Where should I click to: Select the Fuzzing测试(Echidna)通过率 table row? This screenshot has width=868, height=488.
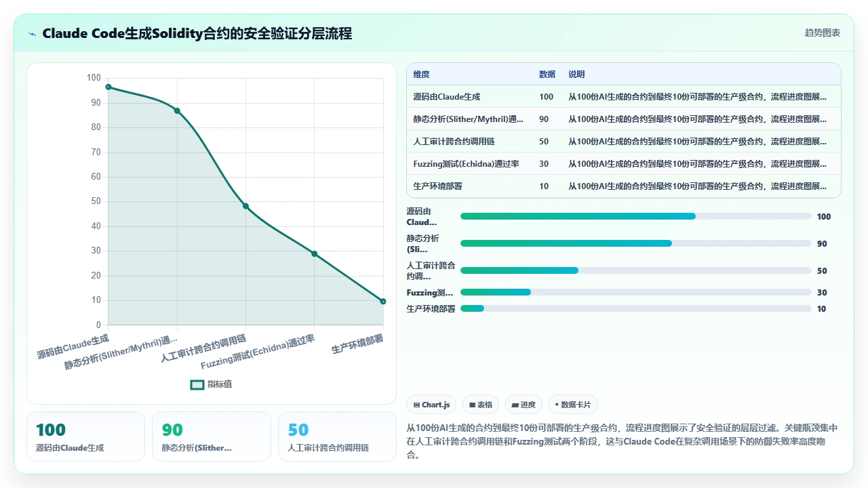tap(623, 164)
